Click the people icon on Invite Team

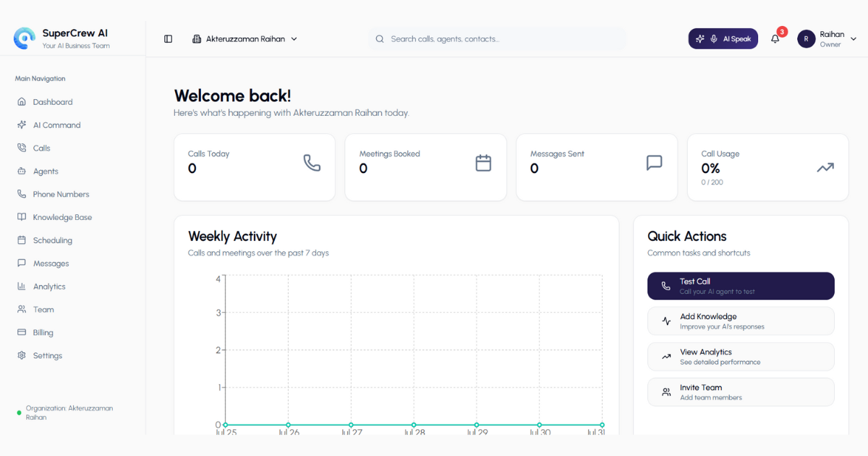pos(666,392)
